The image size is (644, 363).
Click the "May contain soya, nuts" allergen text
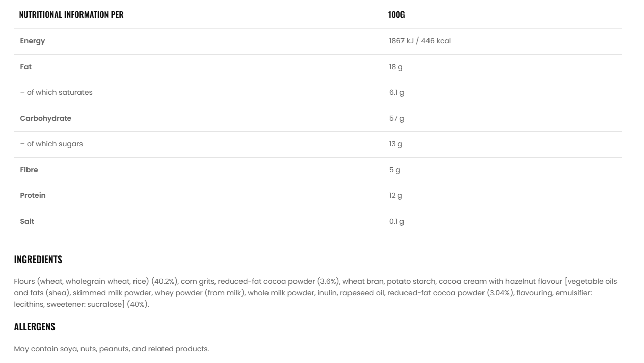pyautogui.click(x=111, y=349)
